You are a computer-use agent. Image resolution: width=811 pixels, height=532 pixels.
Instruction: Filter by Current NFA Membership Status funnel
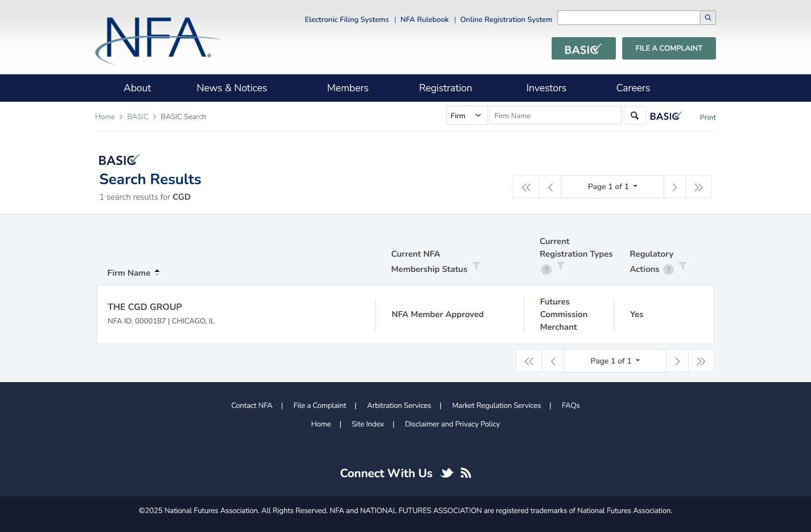tap(476, 266)
